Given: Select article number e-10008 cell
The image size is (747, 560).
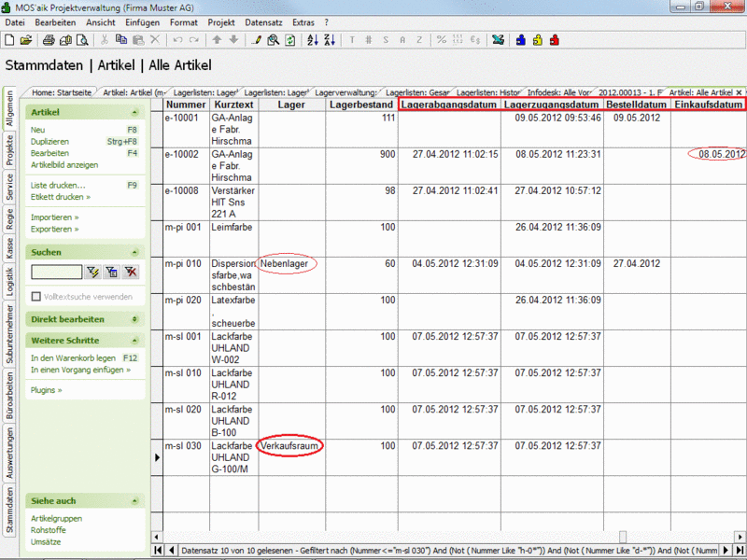Looking at the screenshot, I should (186, 203).
